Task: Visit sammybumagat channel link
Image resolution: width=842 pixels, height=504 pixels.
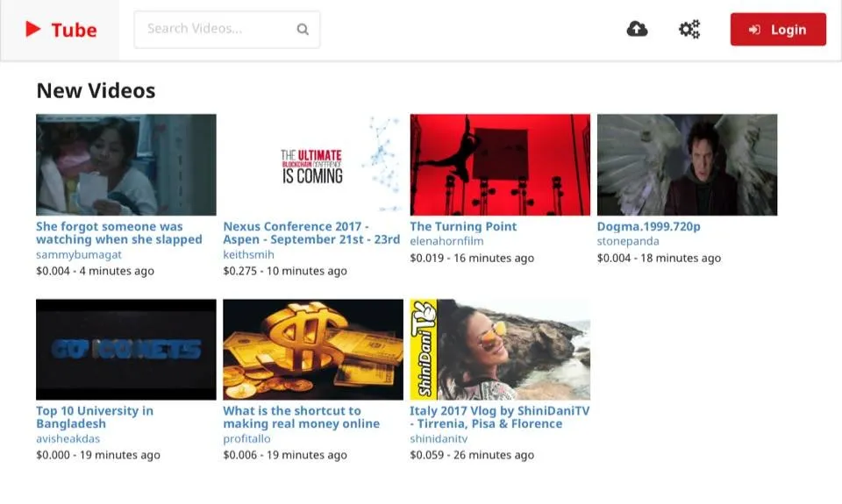Action: click(x=79, y=254)
